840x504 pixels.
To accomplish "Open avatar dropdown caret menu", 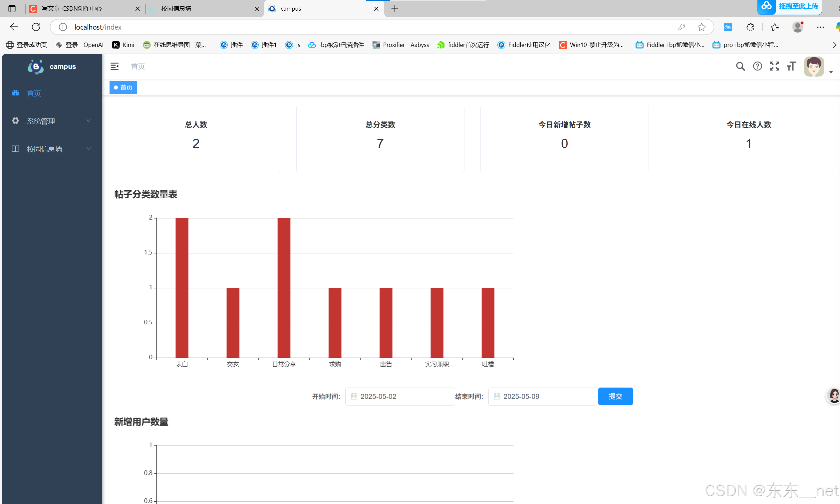I will 831,72.
